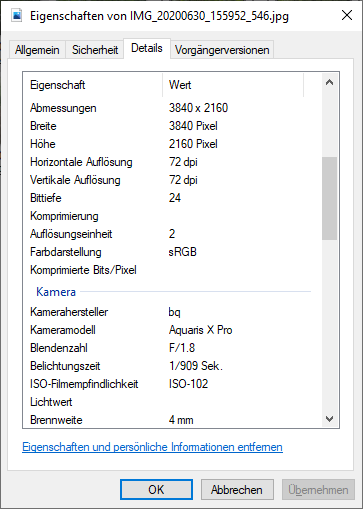
Task: Close the properties dialog window
Action: (347, 15)
